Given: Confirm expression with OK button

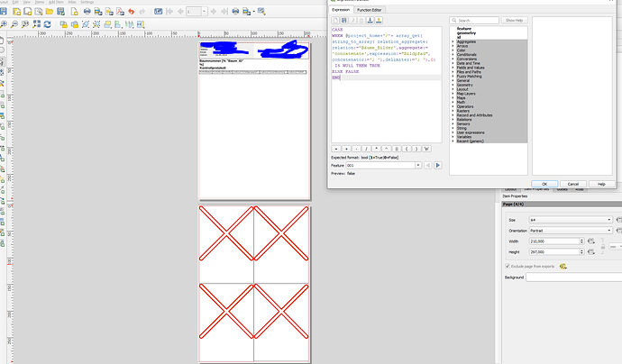Looking at the screenshot, I should [544, 184].
